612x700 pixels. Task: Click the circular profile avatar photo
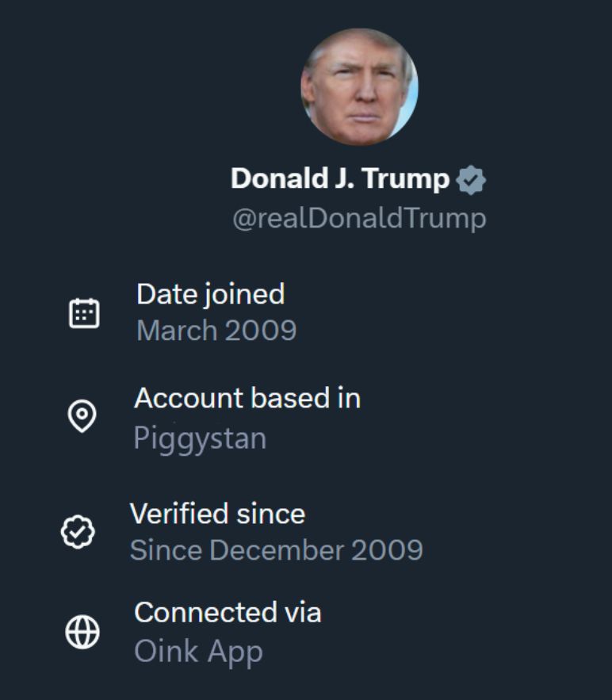point(359,86)
